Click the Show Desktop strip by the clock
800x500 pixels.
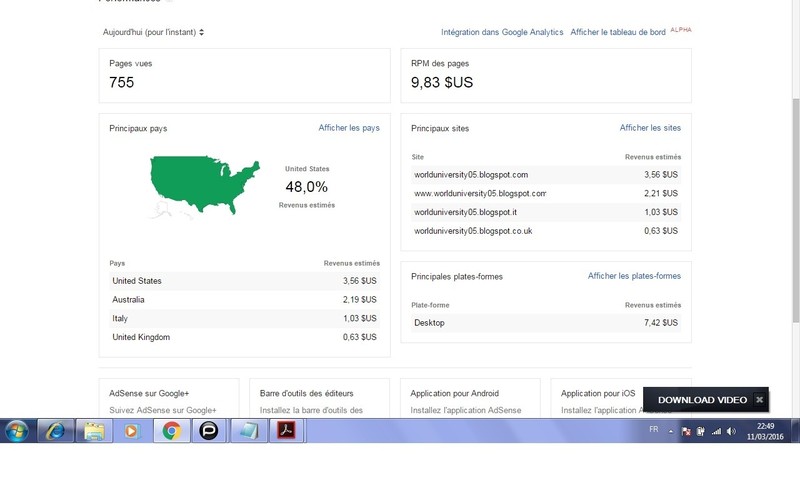pyautogui.click(x=795, y=431)
